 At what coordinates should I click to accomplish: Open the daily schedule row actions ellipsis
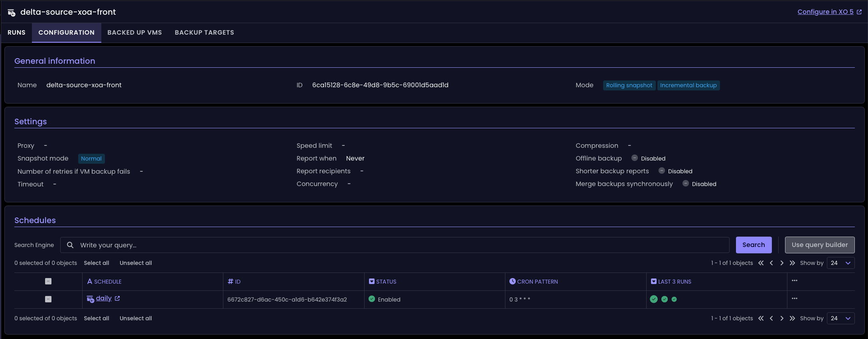point(794,299)
